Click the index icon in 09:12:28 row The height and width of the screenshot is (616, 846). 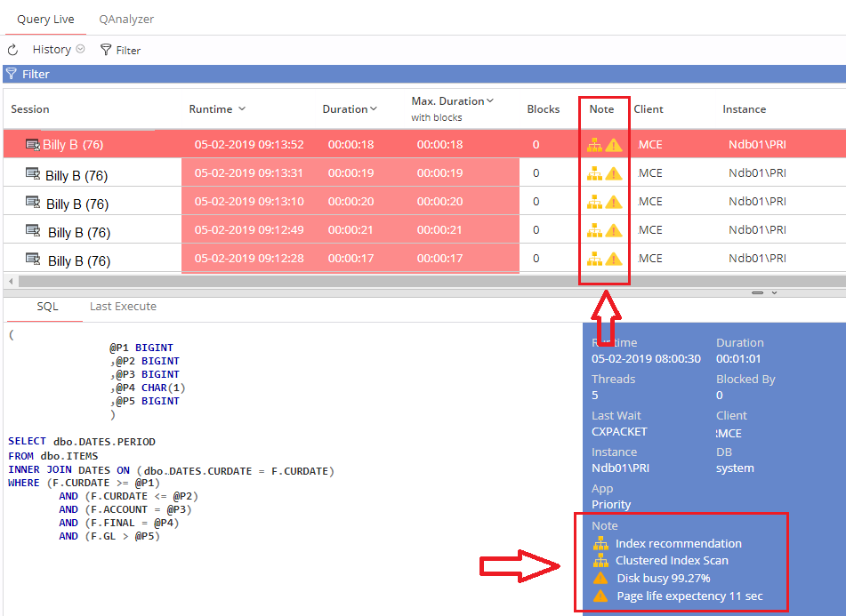(594, 259)
